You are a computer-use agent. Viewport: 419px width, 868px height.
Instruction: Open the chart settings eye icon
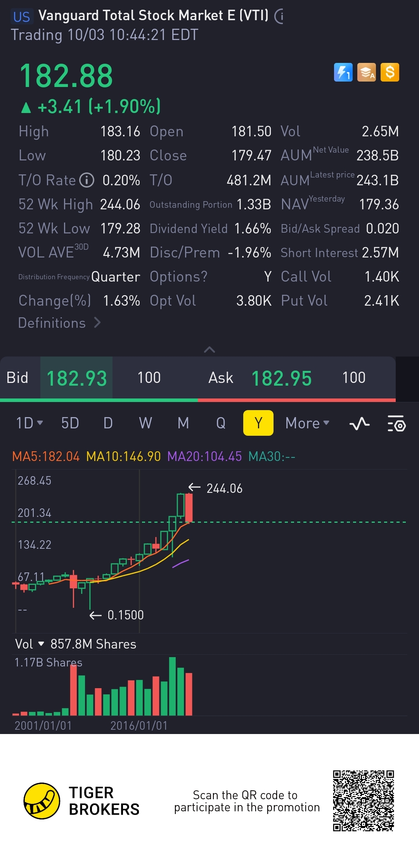coord(396,423)
